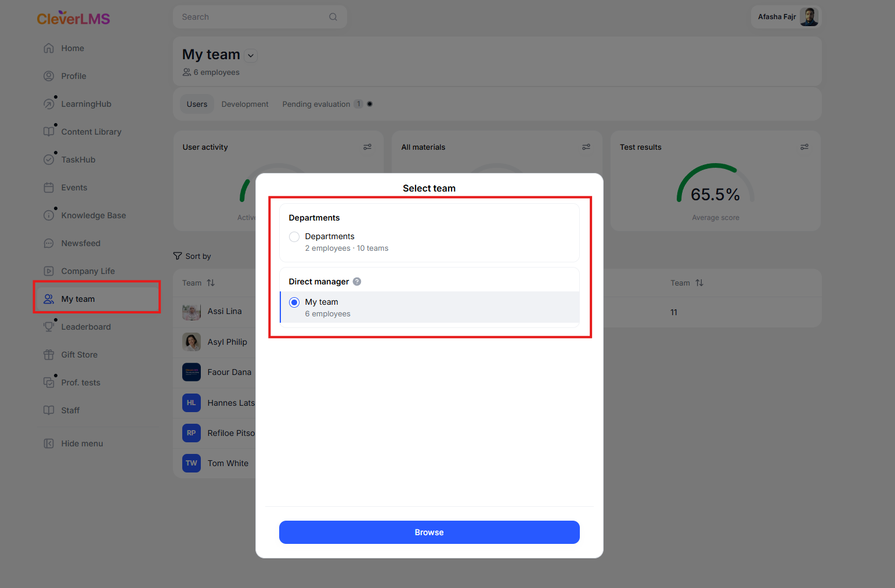This screenshot has width=895, height=588.
Task: Open Leaderboard from the sidebar
Action: [x=86, y=327]
